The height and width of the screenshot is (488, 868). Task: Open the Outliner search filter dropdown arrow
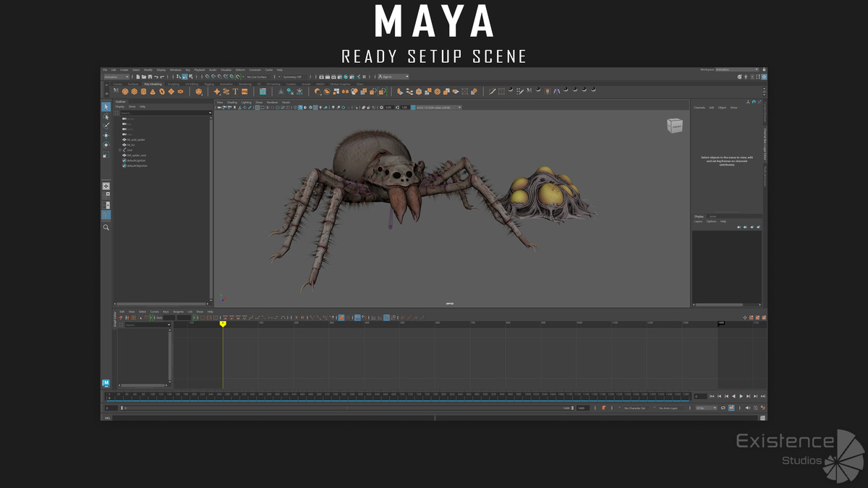210,113
